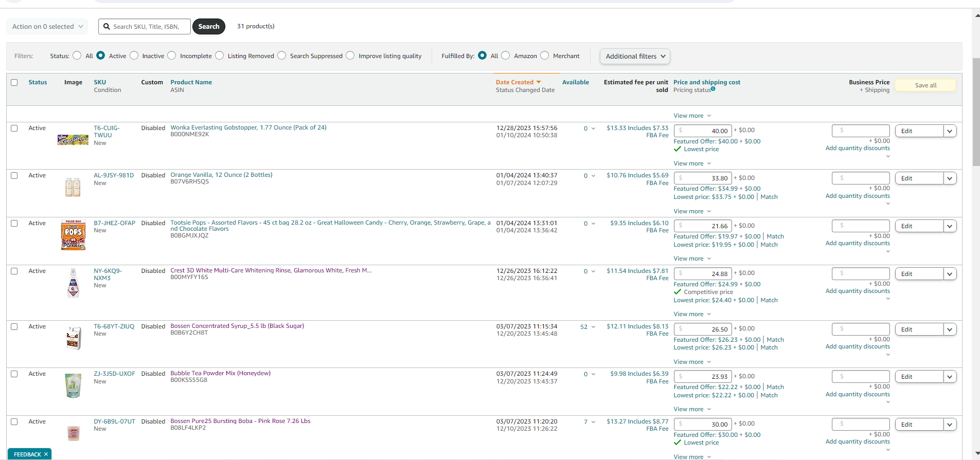Open the Edit dropdown arrow for Tootsie Pops

[950, 226]
